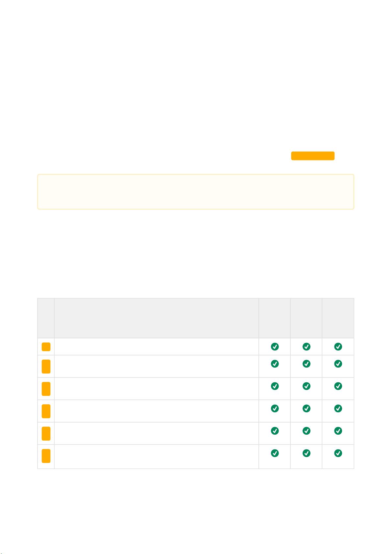The height and width of the screenshot is (554, 392).
Task: Click the orange badge in the second table row
Action: [x=46, y=366]
